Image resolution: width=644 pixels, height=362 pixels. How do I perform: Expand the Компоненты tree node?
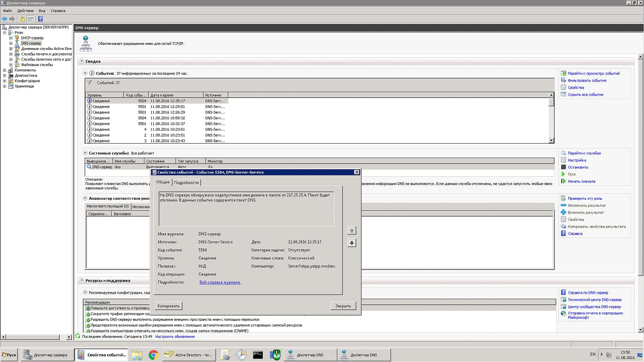pyautogui.click(x=5, y=70)
